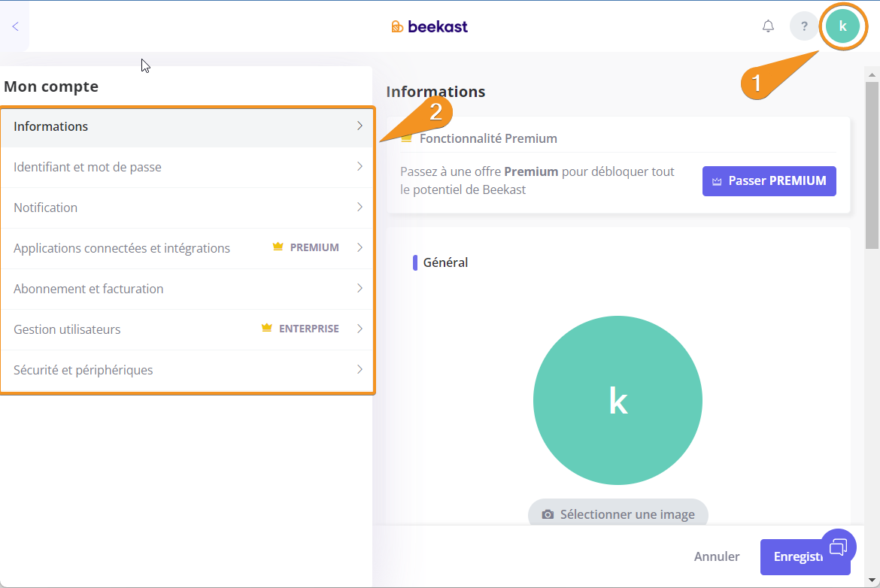The height and width of the screenshot is (588, 880).
Task: Click the PREMIUM crown badge
Action: pyautogui.click(x=306, y=247)
